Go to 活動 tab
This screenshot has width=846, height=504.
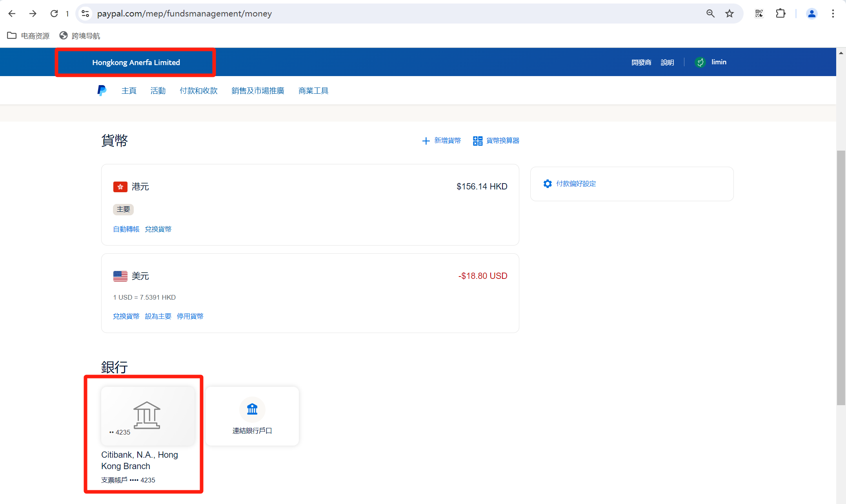[158, 91]
